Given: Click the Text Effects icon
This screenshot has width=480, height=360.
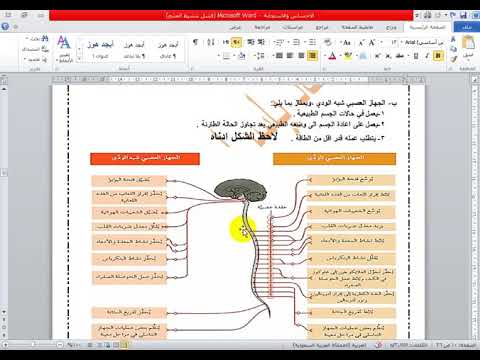Looking at the screenshot, I should pyautogui.click(x=363, y=56).
